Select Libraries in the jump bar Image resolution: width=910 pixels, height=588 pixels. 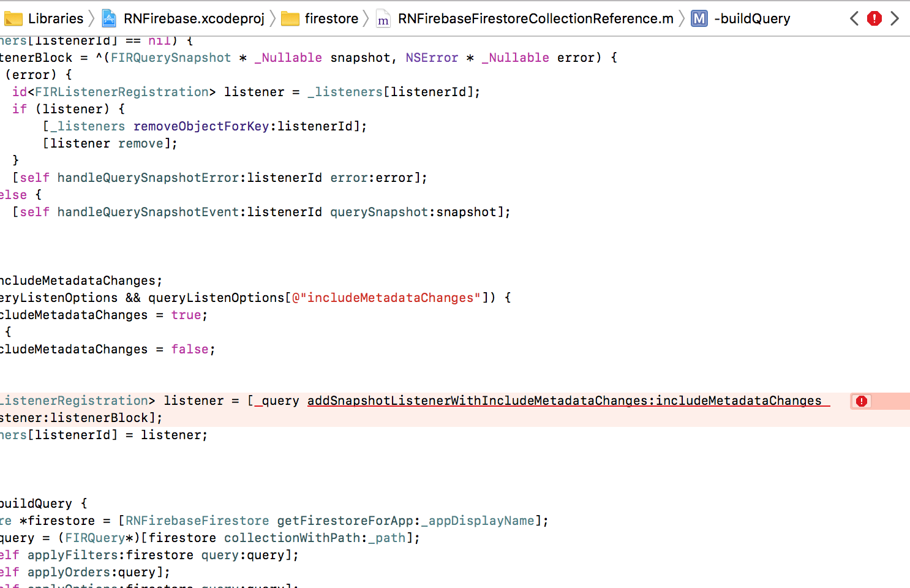tap(56, 18)
